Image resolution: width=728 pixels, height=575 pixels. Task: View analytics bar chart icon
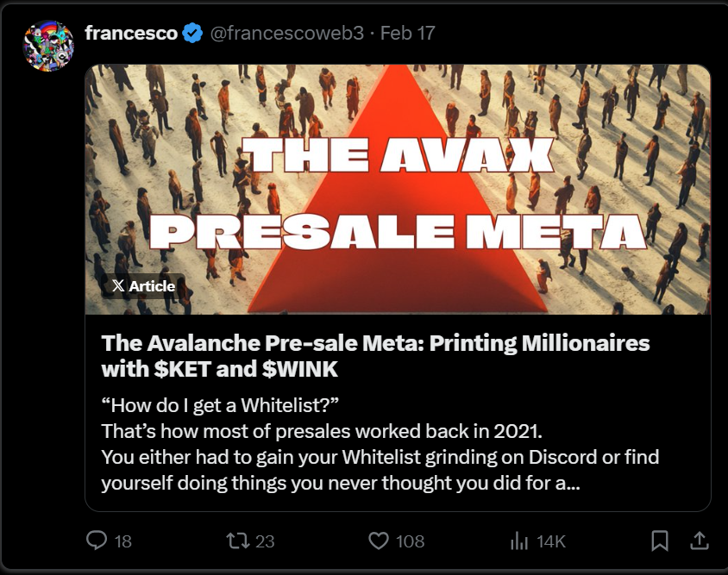click(519, 541)
